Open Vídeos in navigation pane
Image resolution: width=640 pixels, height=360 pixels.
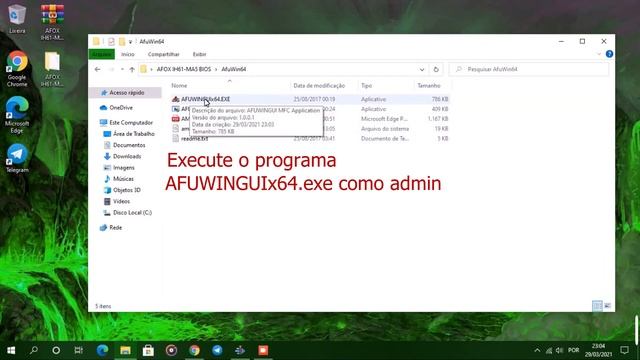click(x=121, y=201)
